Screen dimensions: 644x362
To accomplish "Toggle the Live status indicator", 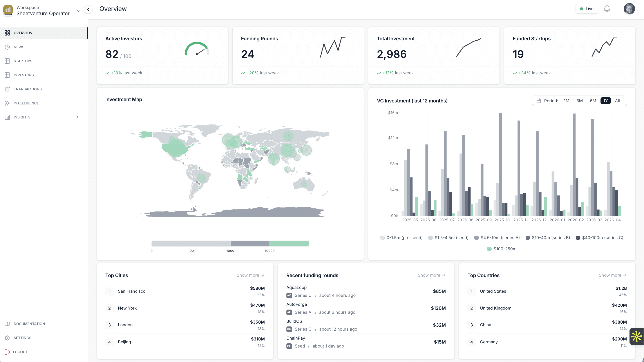I will click(x=586, y=9).
